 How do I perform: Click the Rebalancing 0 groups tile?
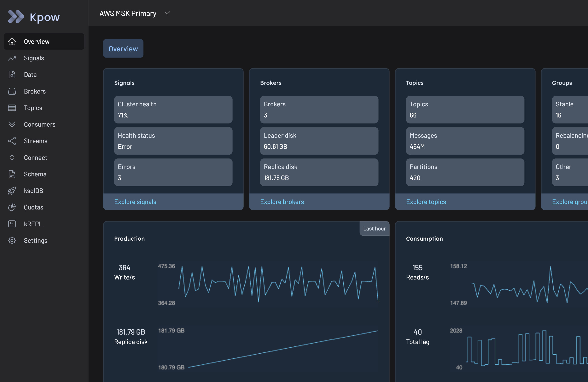pyautogui.click(x=570, y=141)
